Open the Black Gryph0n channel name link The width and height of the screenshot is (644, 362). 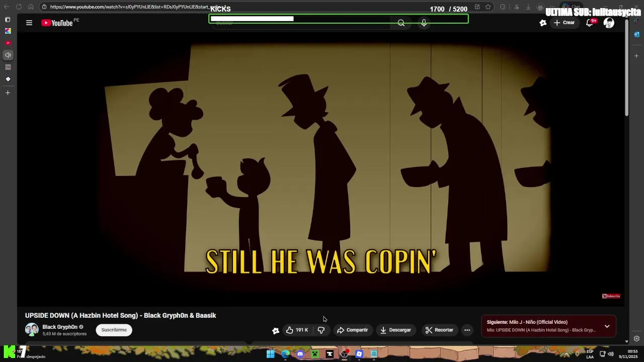(x=60, y=327)
